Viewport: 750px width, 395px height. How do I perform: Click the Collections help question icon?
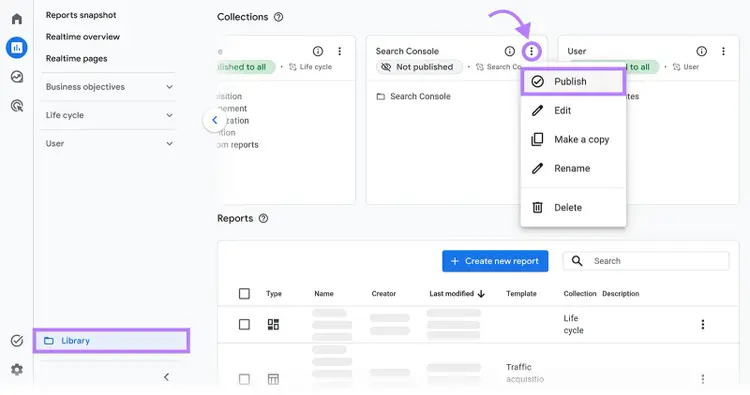click(x=278, y=17)
